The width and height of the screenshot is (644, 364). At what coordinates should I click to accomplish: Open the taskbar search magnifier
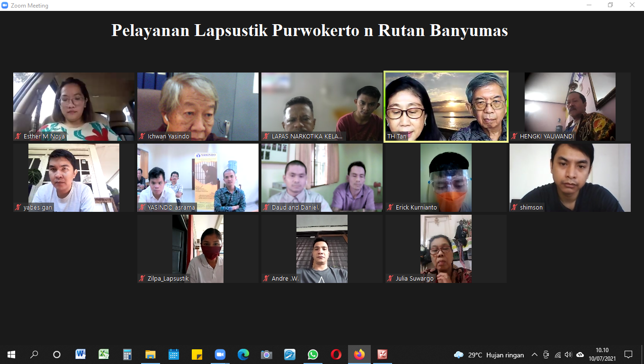(34, 355)
